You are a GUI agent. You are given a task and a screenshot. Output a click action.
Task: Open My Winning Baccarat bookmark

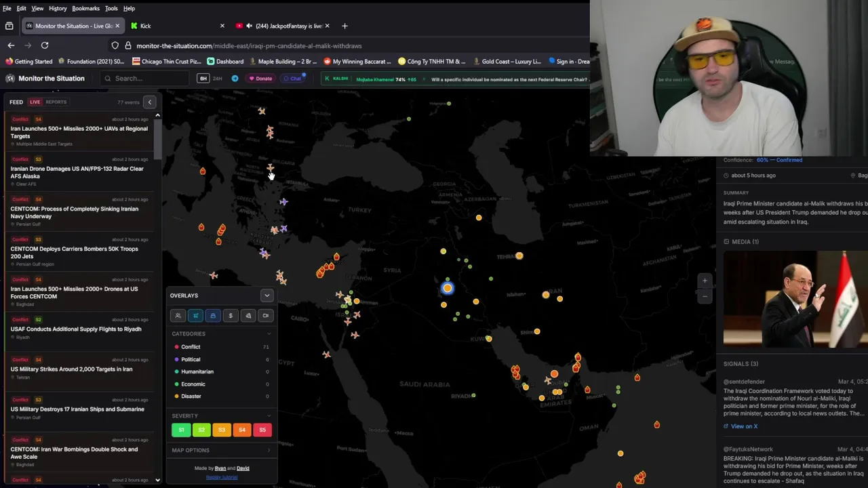[357, 61]
